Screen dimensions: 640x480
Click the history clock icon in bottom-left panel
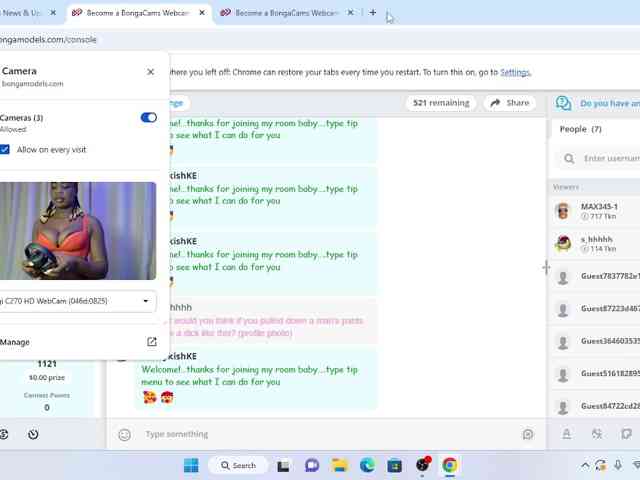pyautogui.click(x=33, y=434)
